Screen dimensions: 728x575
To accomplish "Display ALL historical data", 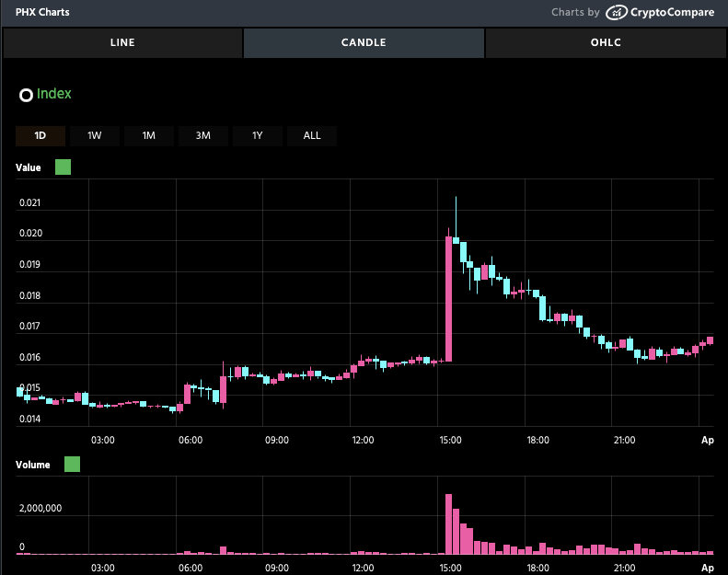I will tap(312, 136).
